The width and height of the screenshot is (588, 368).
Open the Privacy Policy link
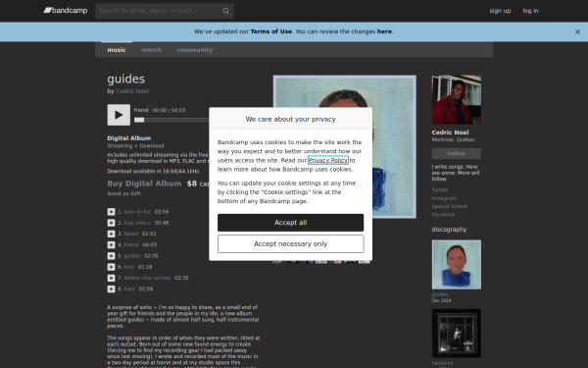click(328, 160)
